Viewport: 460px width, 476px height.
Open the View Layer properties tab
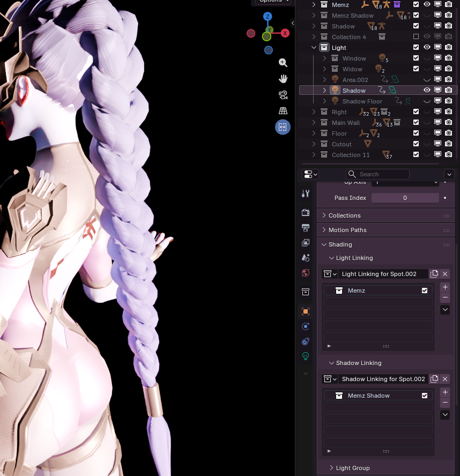pyautogui.click(x=306, y=242)
